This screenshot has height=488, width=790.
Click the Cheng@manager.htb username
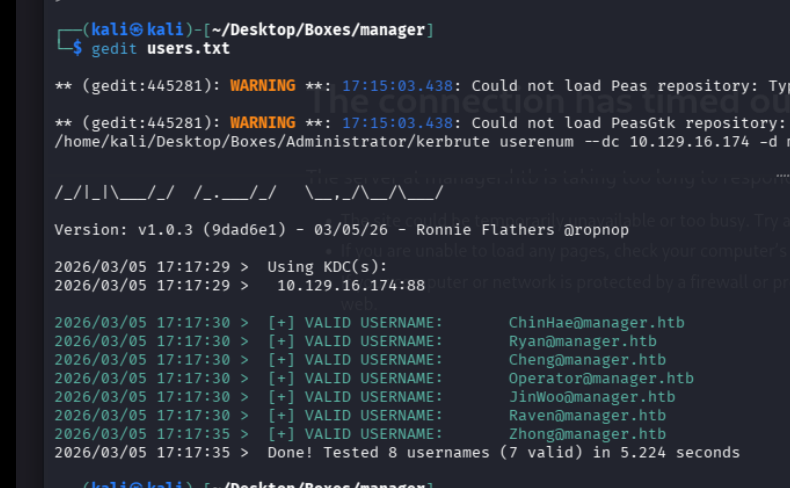coord(587,360)
